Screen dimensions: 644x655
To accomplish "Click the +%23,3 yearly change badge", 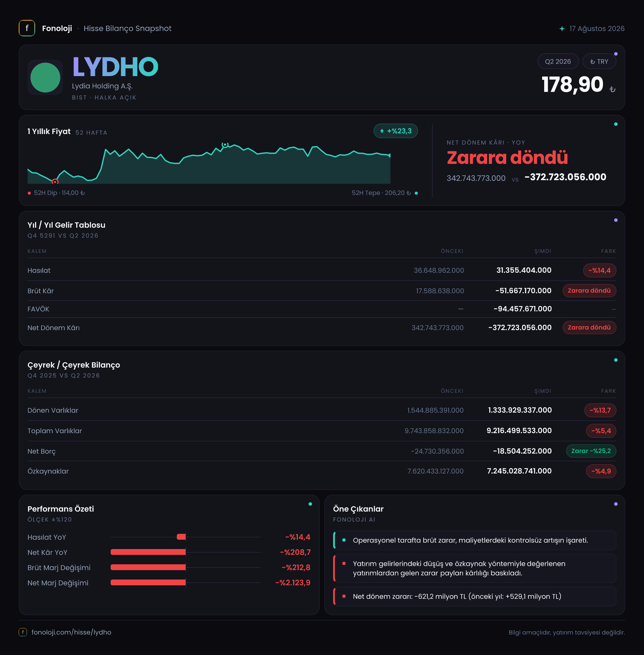I will pyautogui.click(x=395, y=131).
